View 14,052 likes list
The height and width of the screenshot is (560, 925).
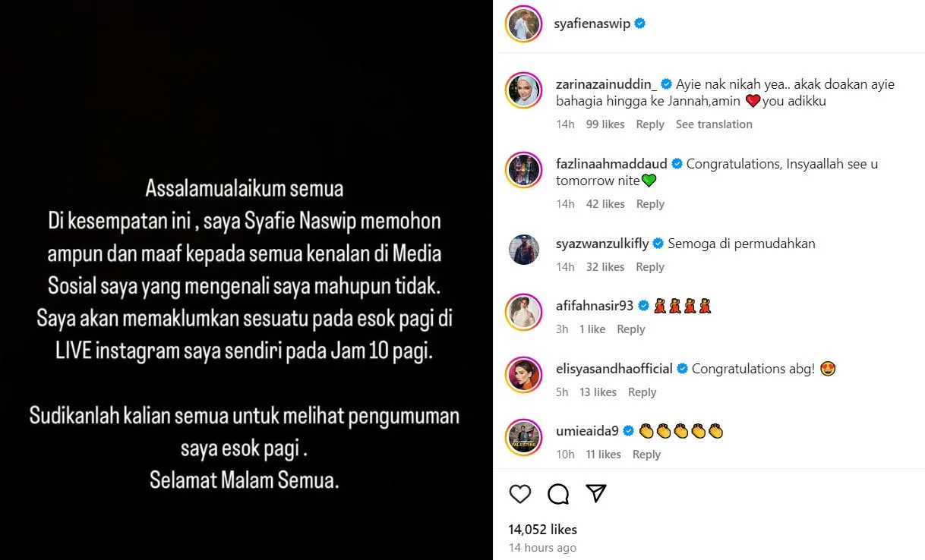pyautogui.click(x=543, y=530)
